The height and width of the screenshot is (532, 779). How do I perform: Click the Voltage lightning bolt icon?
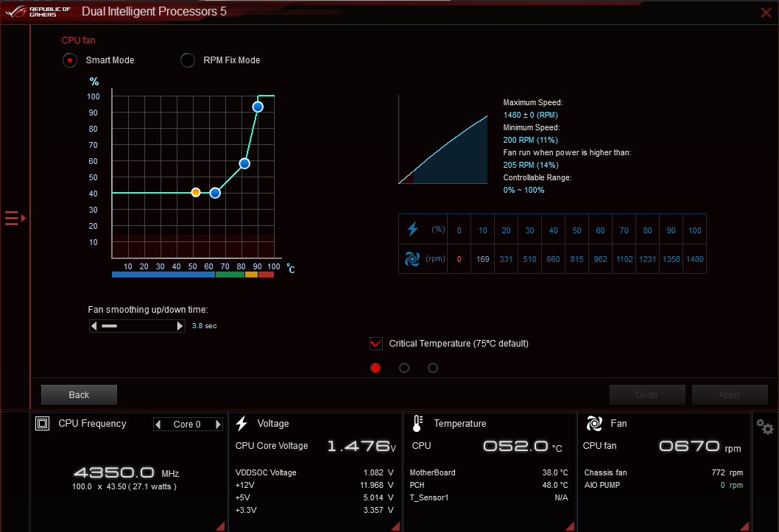click(242, 423)
